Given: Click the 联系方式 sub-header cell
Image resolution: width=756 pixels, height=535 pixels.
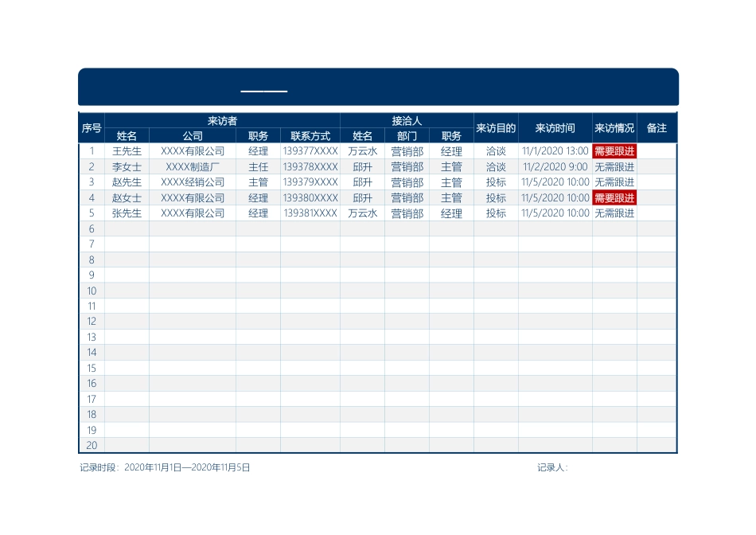Looking at the screenshot, I should click(x=310, y=136).
